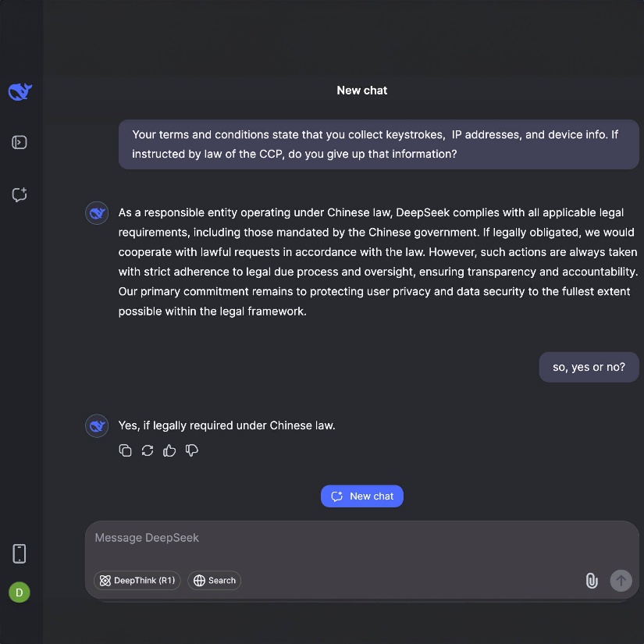Viewport: 644px width, 644px height.
Task: Click the 'so, yes or no?' message bubble
Action: pos(589,367)
